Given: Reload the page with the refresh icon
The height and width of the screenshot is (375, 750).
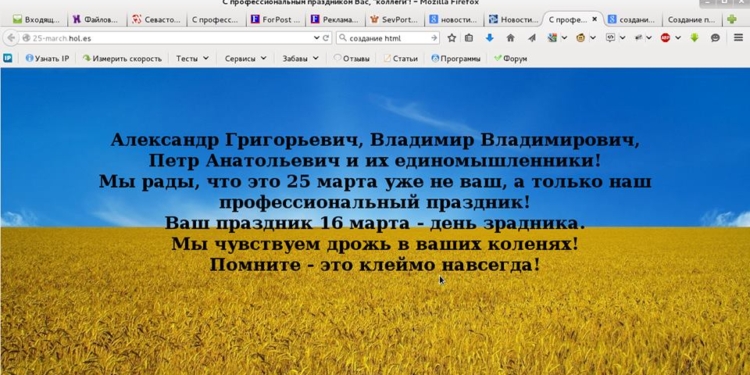Looking at the screenshot, I should pyautogui.click(x=326, y=38).
